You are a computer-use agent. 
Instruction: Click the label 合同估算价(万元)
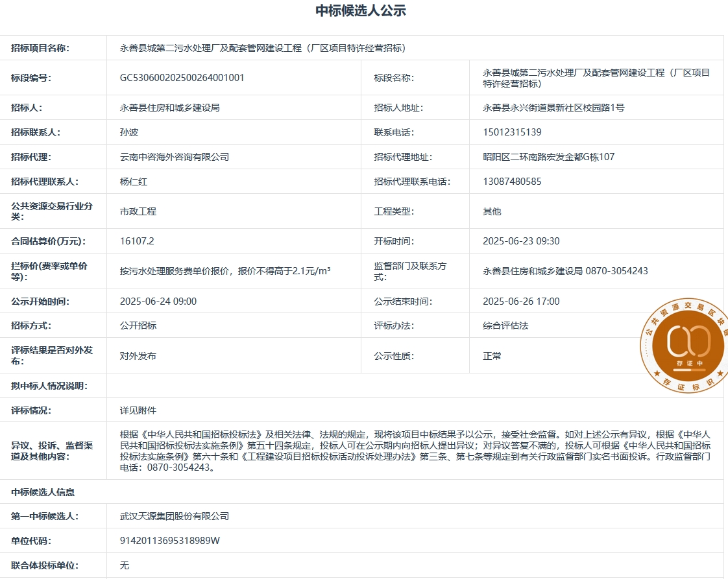click(x=49, y=241)
